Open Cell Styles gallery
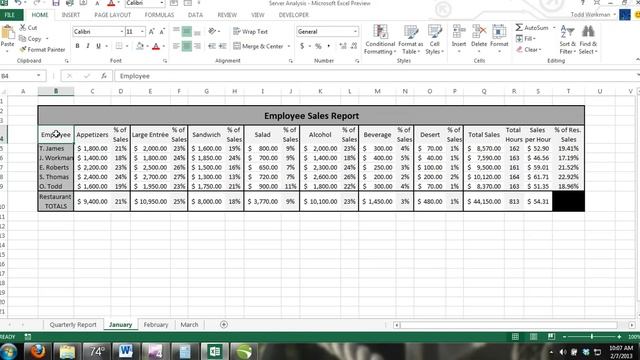This screenshot has height=360, width=640. pyautogui.click(x=435, y=40)
